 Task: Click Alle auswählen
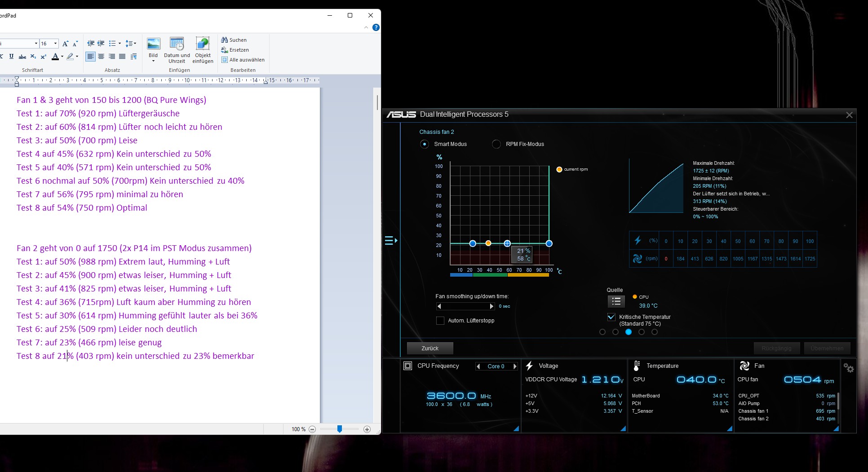pyautogui.click(x=243, y=60)
